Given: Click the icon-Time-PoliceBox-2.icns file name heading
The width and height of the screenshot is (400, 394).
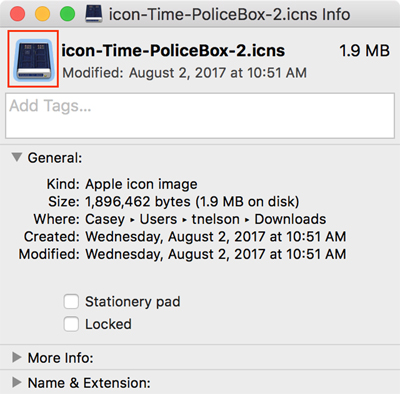Looking at the screenshot, I should [173, 51].
